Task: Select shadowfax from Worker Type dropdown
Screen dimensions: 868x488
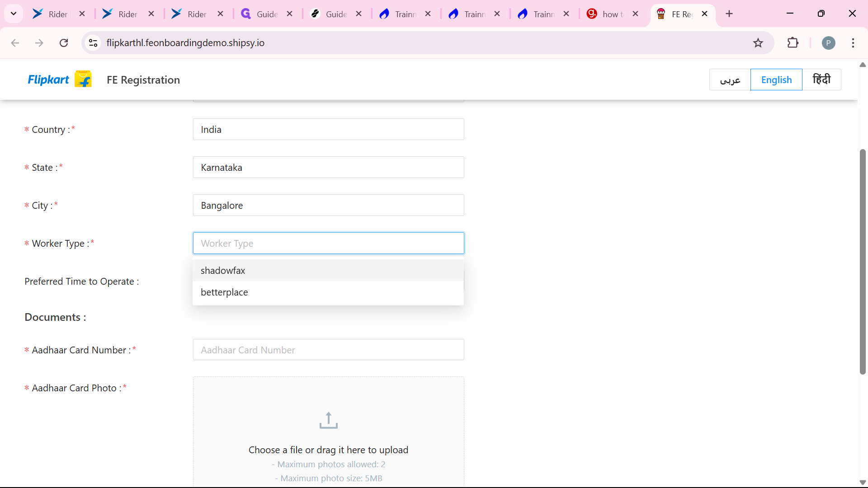Action: [x=328, y=270]
